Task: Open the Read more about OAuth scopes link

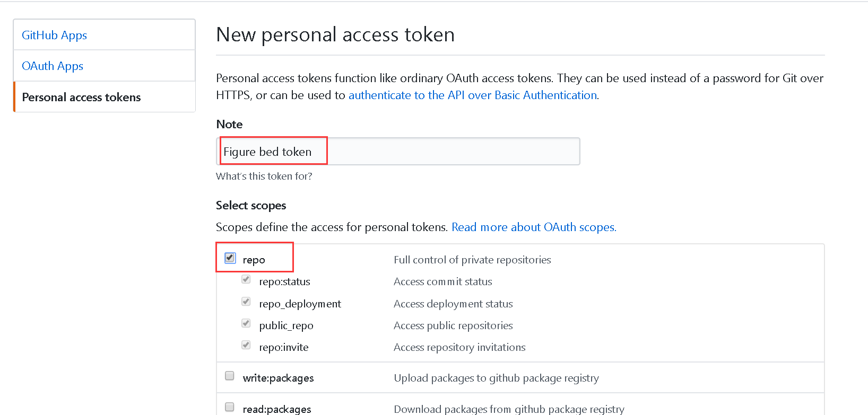Action: coord(533,227)
